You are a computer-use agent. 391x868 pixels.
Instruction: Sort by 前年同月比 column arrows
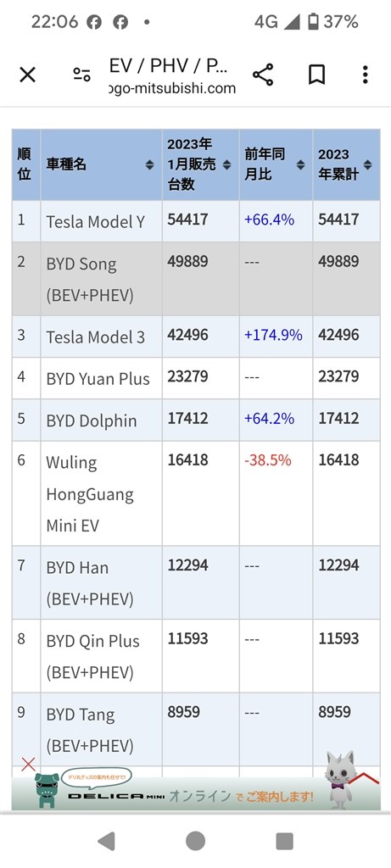pos(300,164)
